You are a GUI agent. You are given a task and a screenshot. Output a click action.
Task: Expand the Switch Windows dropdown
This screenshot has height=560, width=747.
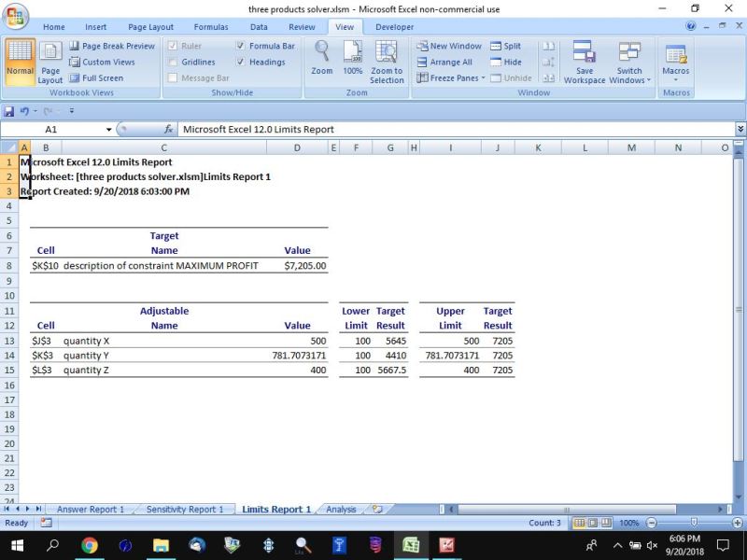tap(648, 80)
